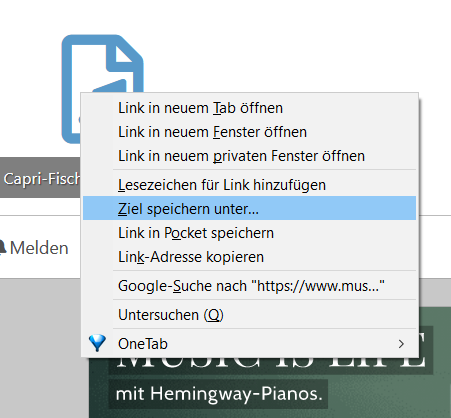Open the OneTab menu entry
Viewport: 451px width, 418px height.
pyautogui.click(x=250, y=344)
